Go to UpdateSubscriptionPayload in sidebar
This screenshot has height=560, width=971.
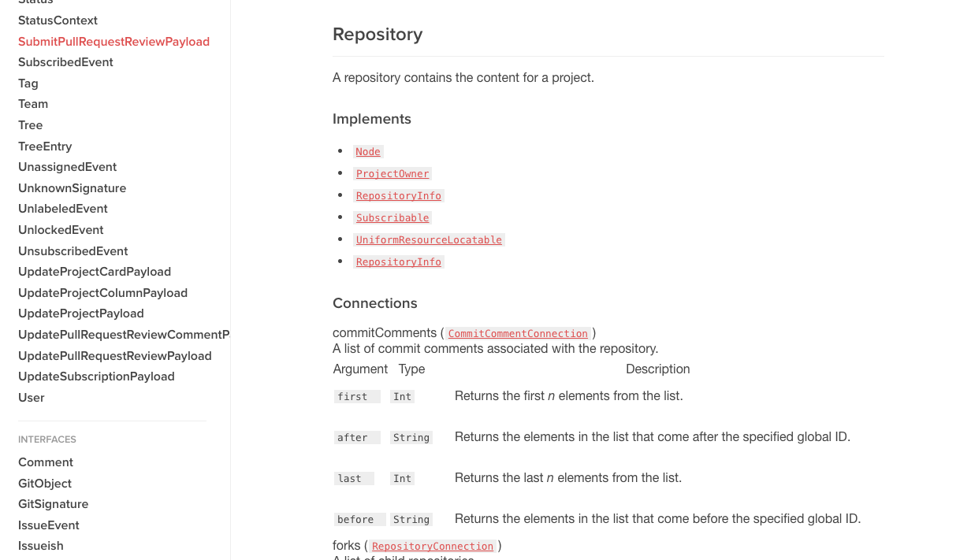96,376
